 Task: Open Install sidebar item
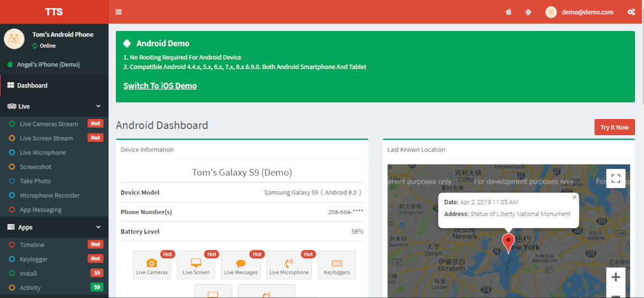click(54, 273)
